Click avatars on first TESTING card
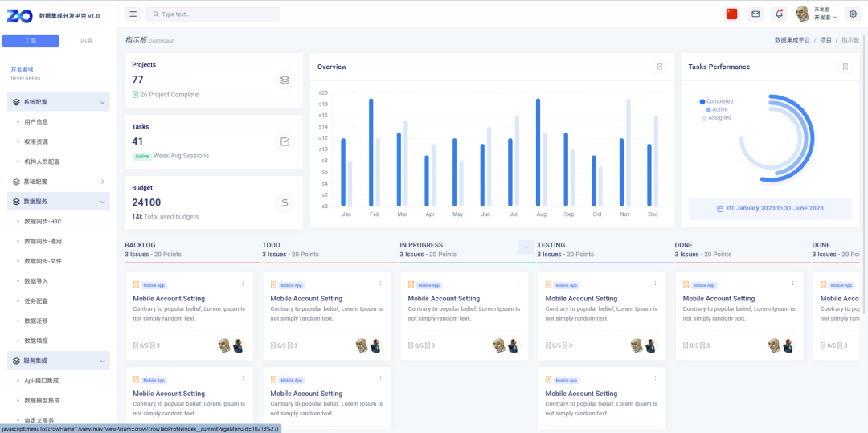This screenshot has width=868, height=433. pos(645,345)
